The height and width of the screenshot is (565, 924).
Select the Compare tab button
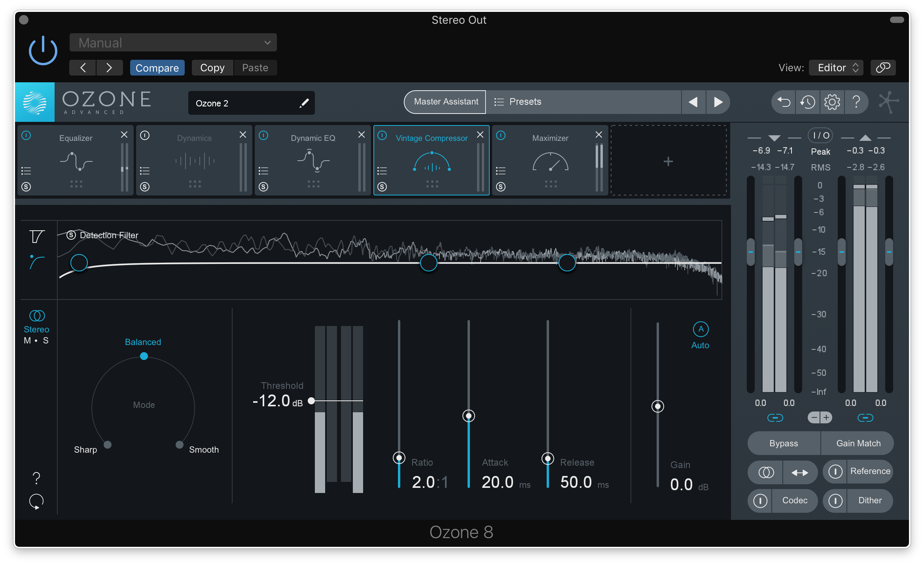(156, 66)
